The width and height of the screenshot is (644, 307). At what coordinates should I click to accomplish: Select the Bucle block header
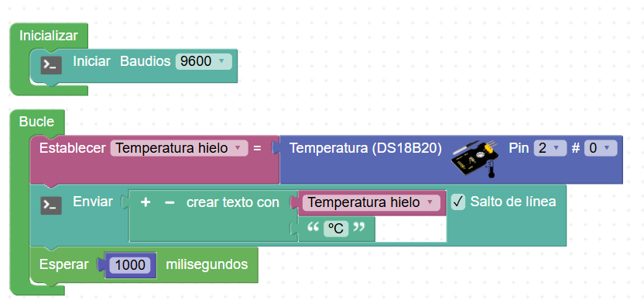[x=36, y=122]
